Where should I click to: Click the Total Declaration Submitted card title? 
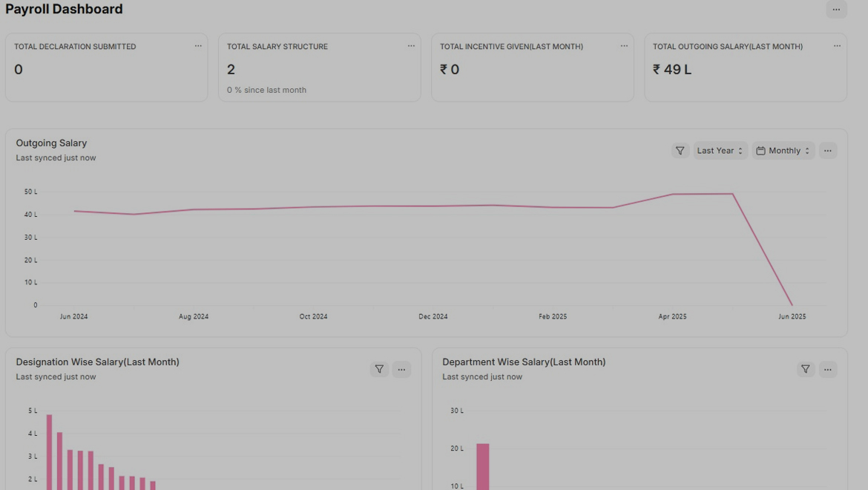pyautogui.click(x=75, y=47)
